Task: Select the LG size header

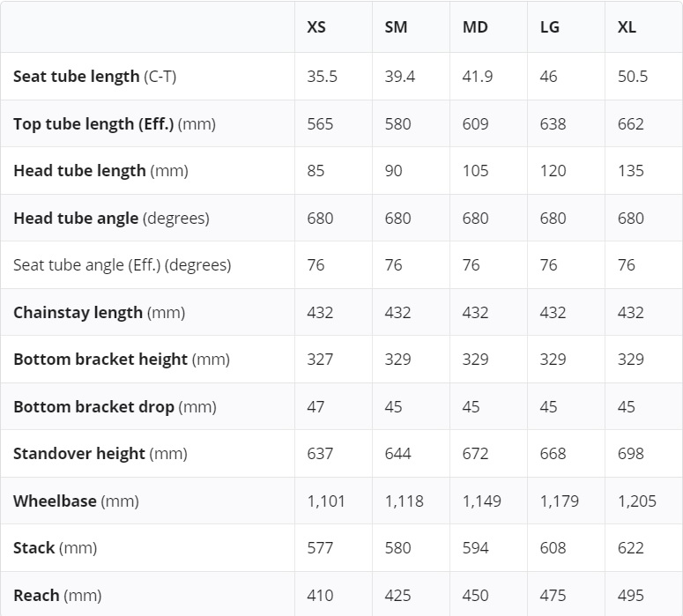Action: (550, 27)
